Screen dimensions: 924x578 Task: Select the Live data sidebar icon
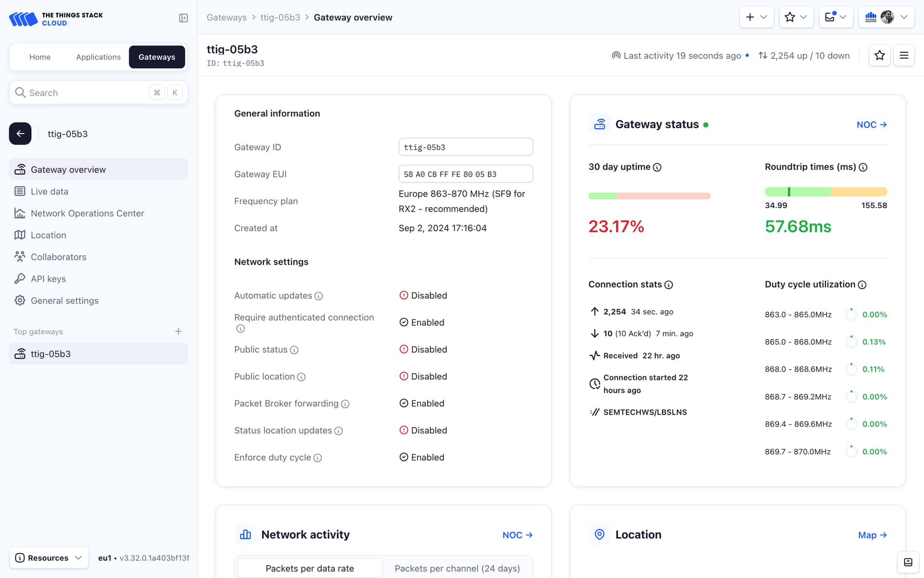point(19,192)
